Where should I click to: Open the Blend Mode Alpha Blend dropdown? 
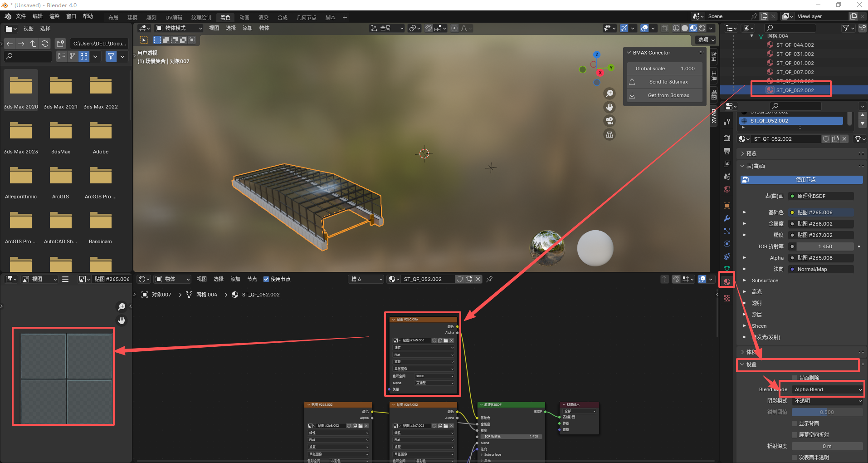click(x=828, y=389)
